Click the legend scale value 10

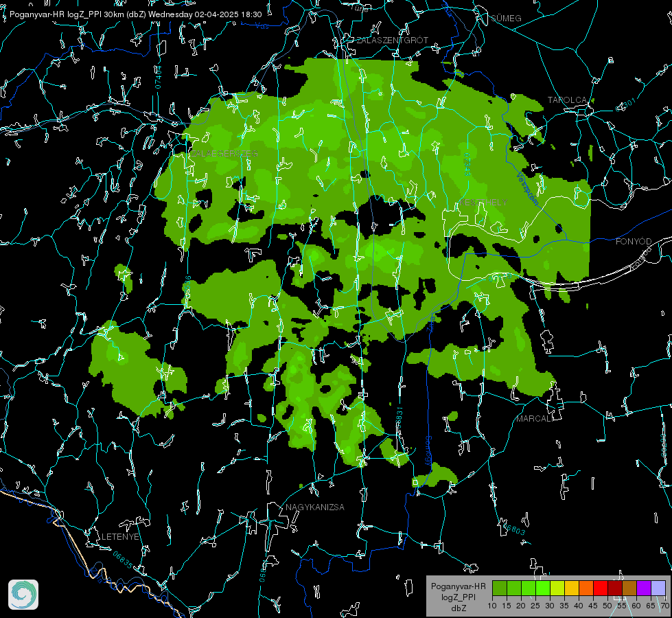(492, 606)
